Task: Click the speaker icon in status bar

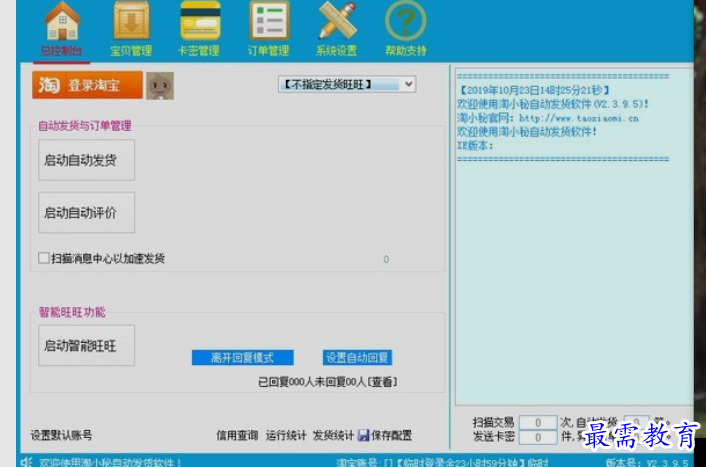Action: [27, 462]
